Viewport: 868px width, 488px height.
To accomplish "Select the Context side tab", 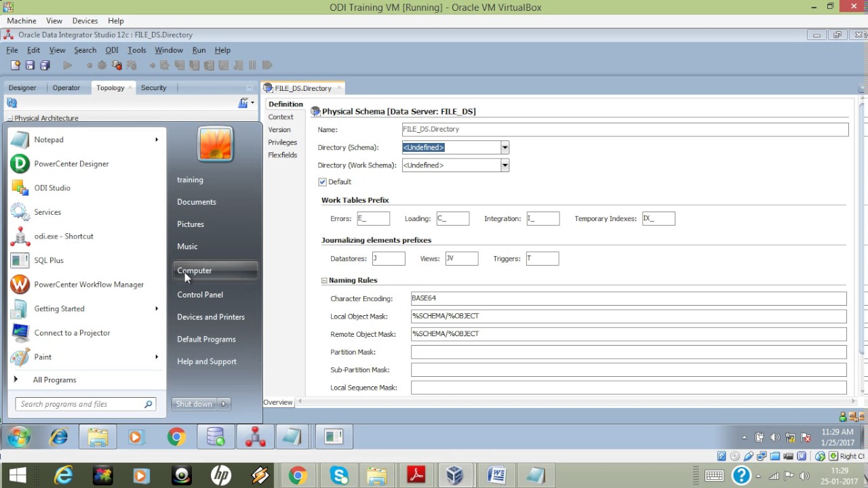I will (281, 117).
